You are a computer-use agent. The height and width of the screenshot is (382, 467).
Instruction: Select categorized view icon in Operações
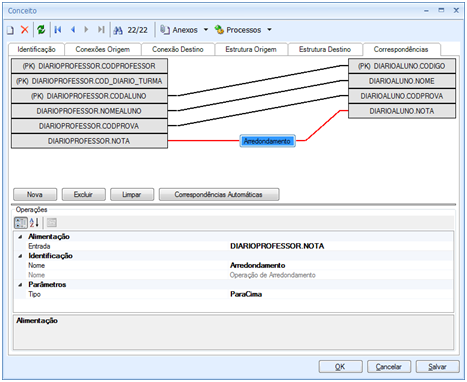tap(21, 223)
